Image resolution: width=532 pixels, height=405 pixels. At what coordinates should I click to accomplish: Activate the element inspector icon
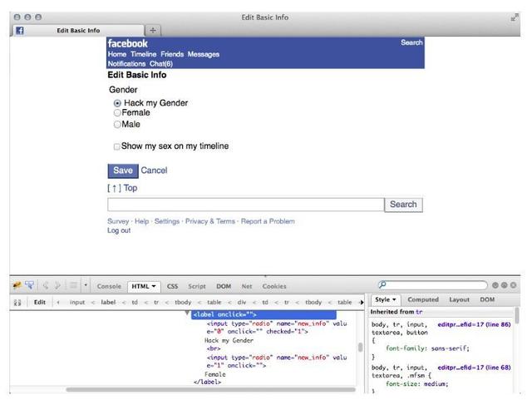pyautogui.click(x=30, y=285)
